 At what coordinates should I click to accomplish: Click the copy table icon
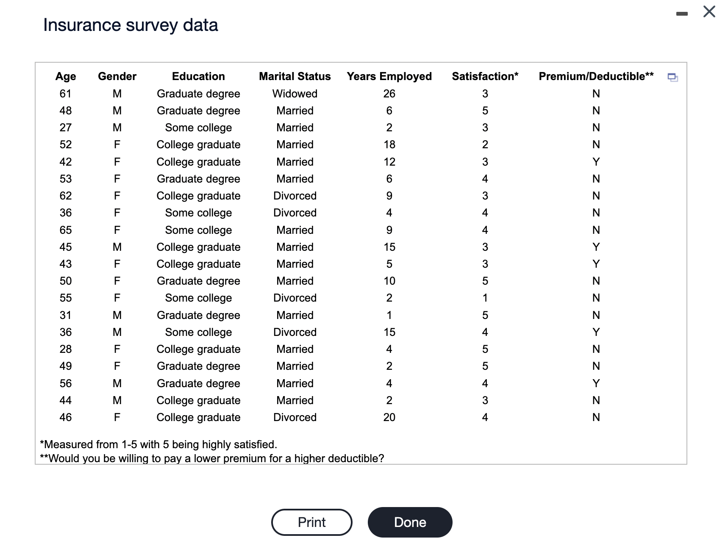pos(673,78)
